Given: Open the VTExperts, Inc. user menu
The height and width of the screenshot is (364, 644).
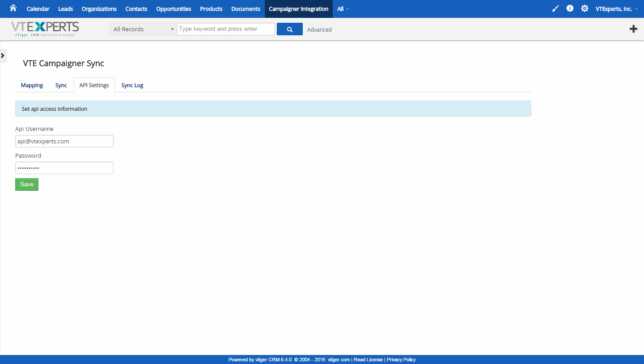Looking at the screenshot, I should click(617, 9).
